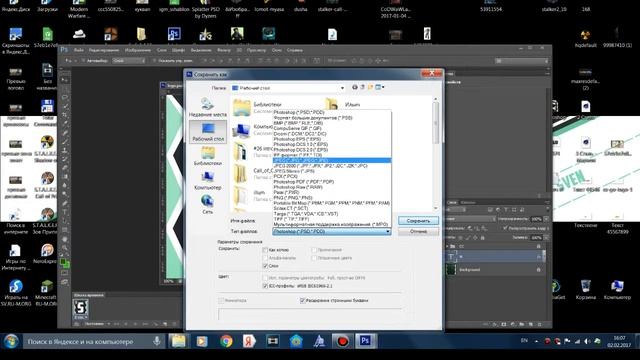Expand the layer group in Layers panel
This screenshot has height=360, width=640.
[x=447, y=246]
